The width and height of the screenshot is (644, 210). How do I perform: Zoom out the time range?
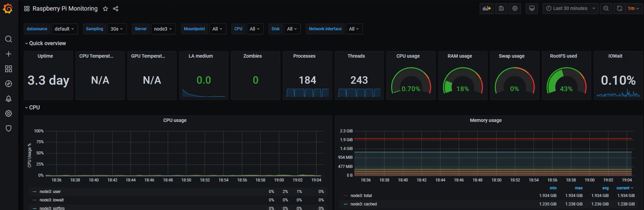(x=606, y=8)
